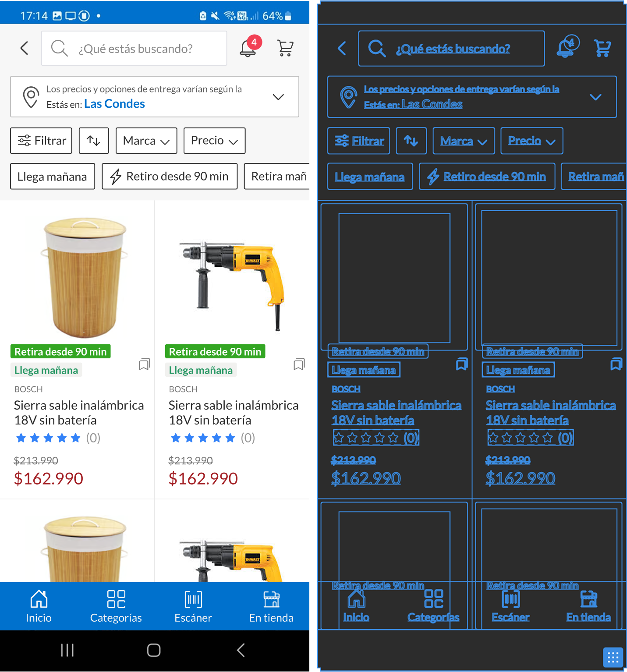Tap the blue grid button in the wireframe corner
627x672 pixels.
pyautogui.click(x=613, y=657)
